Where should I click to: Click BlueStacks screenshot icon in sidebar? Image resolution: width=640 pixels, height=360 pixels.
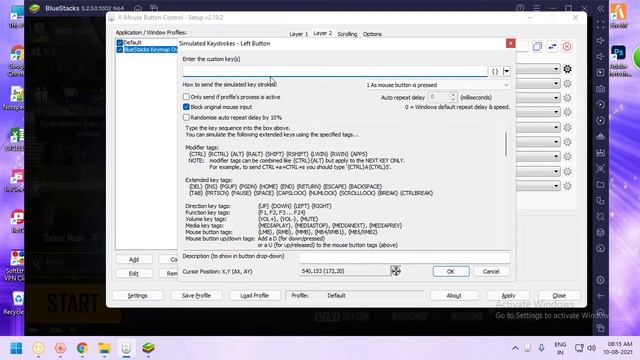coord(600,169)
